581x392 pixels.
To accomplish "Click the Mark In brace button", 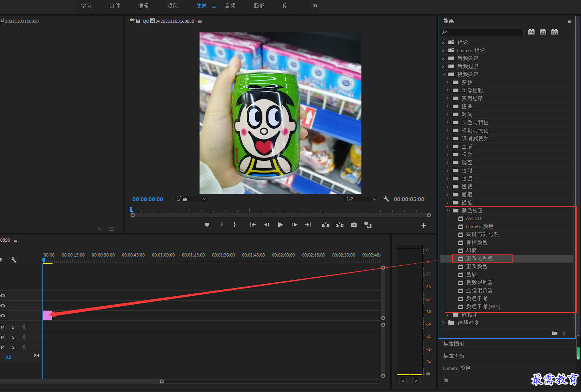I will 222,225.
